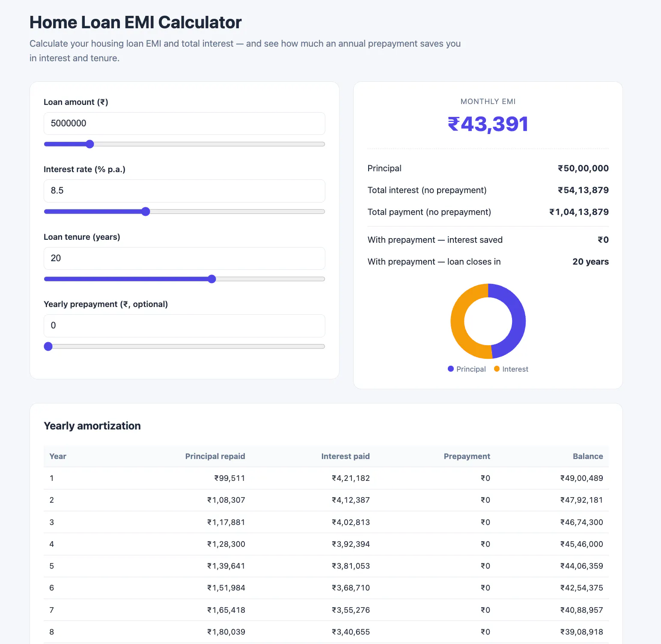Screen dimensions: 661x644
Task: Click the Principal value ₹50,00,000
Action: click(x=583, y=168)
